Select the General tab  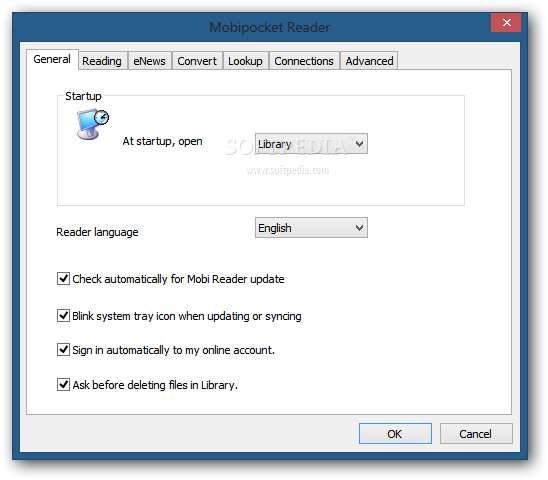52,59
